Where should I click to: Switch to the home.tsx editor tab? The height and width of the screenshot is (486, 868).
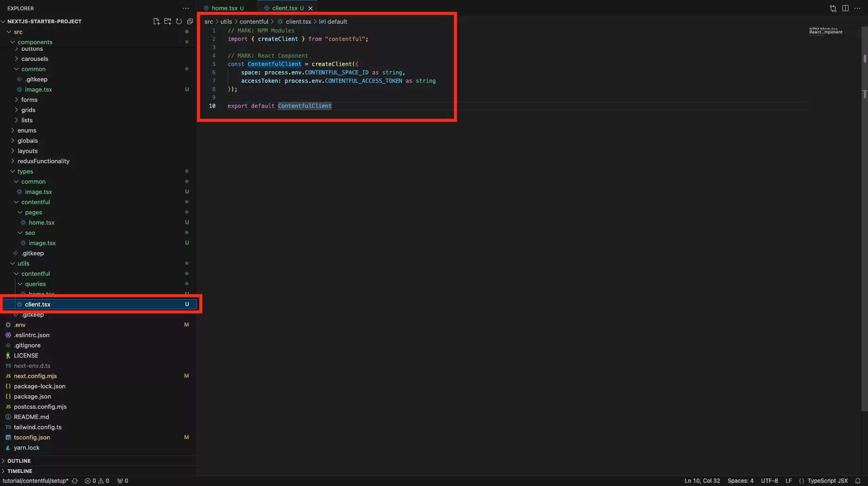tap(224, 8)
